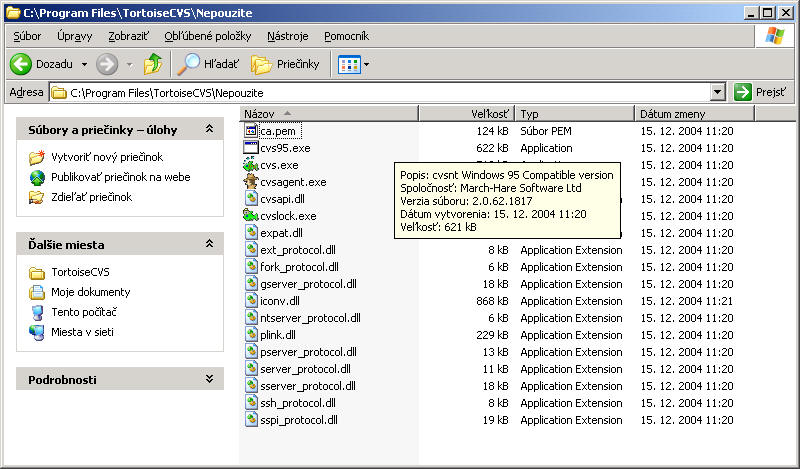
Task: Open the TortoiseCVS folder link
Action: pyautogui.click(x=81, y=272)
